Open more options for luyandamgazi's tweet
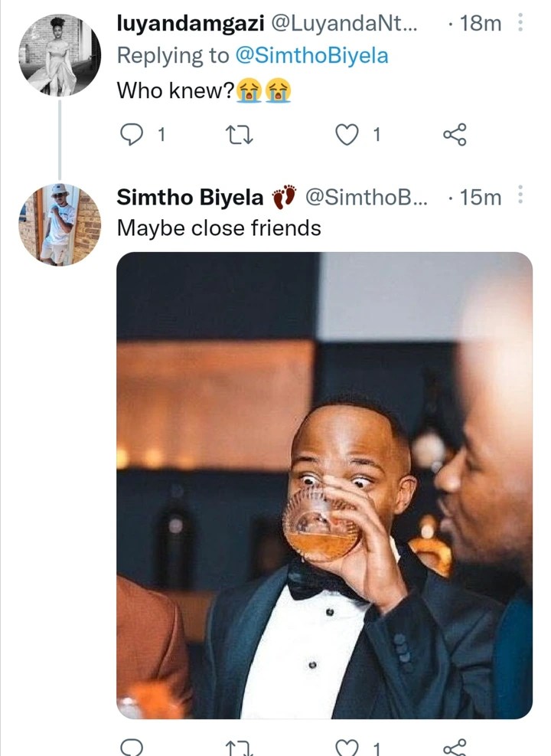This screenshot has height=756, width=551. [x=521, y=23]
